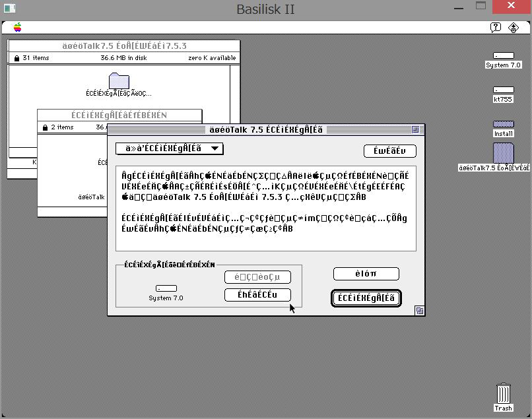This screenshot has width=532, height=419.
Task: Click the dimmed eject button in the destination disk box
Action: coord(257,277)
